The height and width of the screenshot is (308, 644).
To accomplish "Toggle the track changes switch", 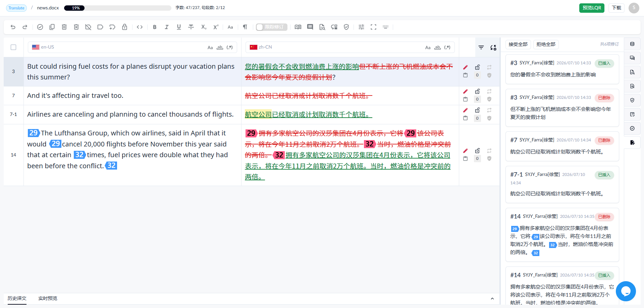I will pos(271,27).
